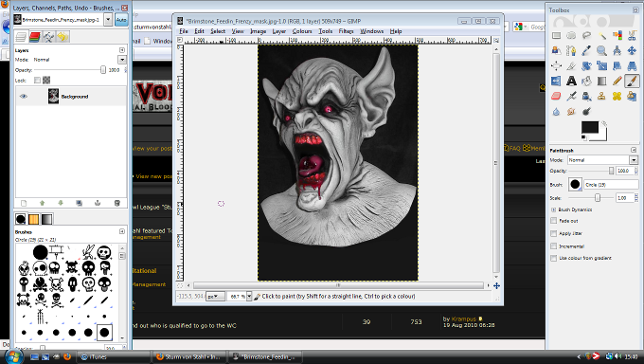Image resolution: width=644 pixels, height=364 pixels.
Task: Select the Flip tool
Action: coord(556,81)
